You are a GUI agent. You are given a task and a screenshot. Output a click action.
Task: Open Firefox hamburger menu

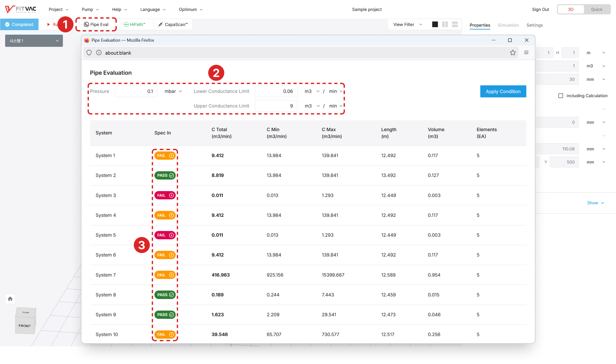coord(526,53)
